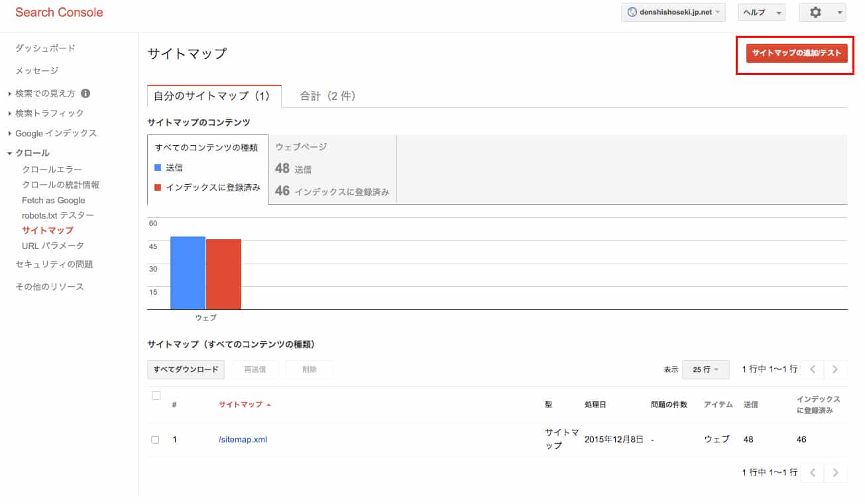Open robots.txt テスター in the sidebar

pyautogui.click(x=58, y=215)
